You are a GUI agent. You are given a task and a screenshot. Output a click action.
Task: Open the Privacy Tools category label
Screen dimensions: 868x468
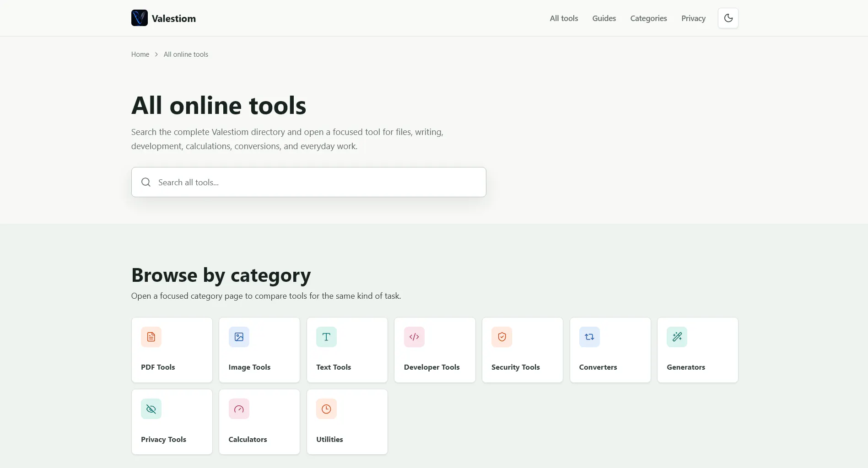163,439
